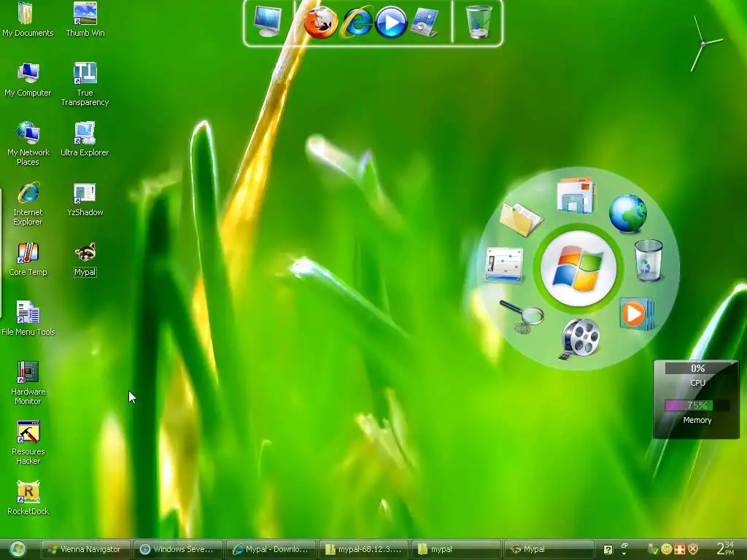Open My Documents desktop icon
Screen dimensions: 747x560
pyautogui.click(x=27, y=20)
